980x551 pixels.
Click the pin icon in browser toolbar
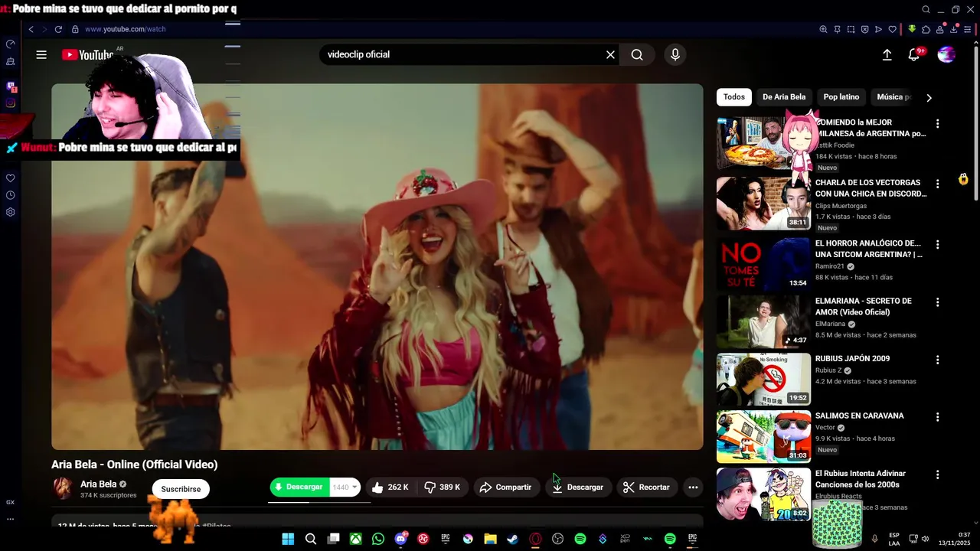837,29
